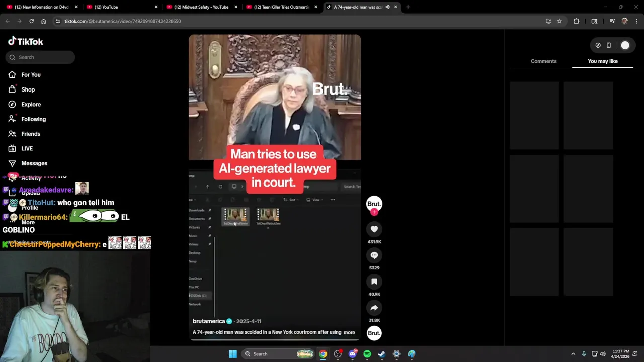Viewport: 644px width, 362px height.
Task: Show hidden system tray icons
Action: [573, 354]
